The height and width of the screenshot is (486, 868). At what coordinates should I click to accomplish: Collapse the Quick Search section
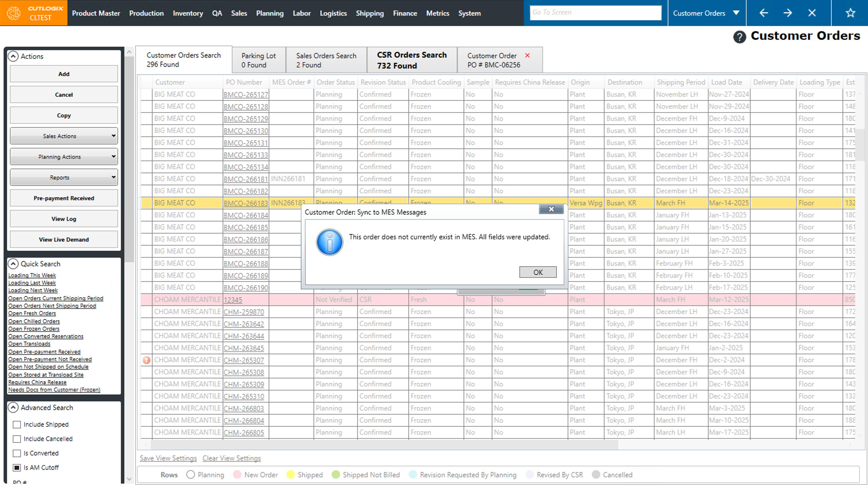pos(13,264)
